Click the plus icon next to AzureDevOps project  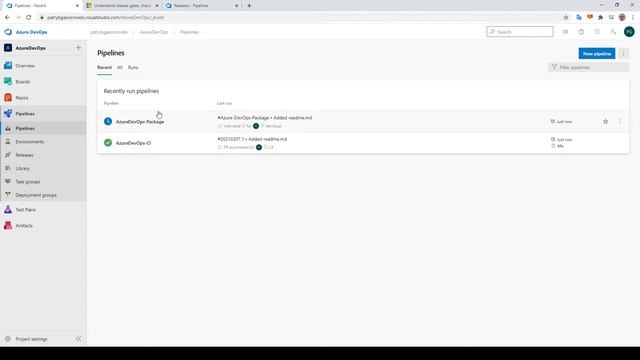(x=78, y=48)
